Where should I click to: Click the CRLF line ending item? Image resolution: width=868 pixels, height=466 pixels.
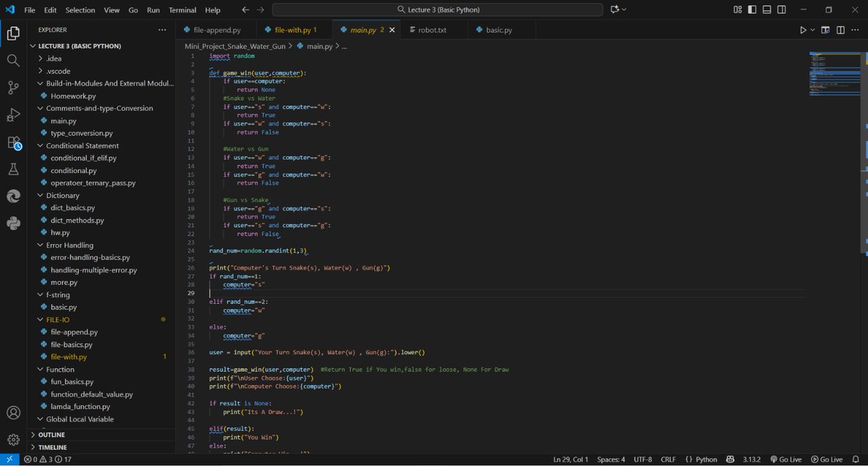668,459
